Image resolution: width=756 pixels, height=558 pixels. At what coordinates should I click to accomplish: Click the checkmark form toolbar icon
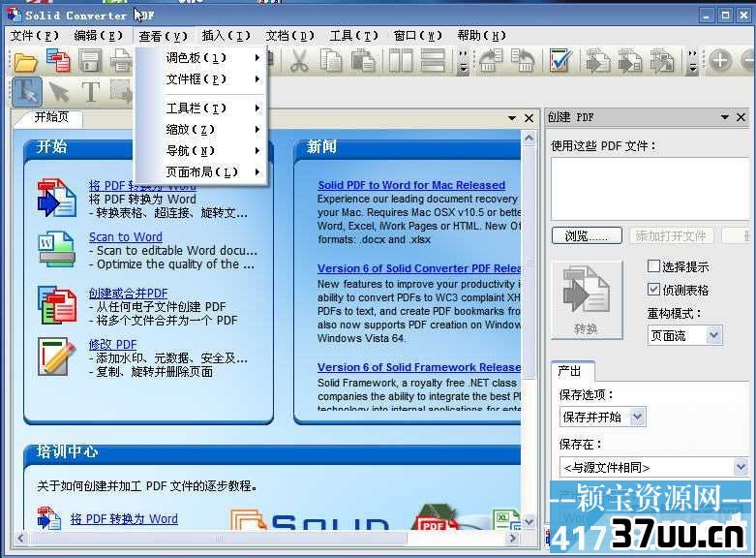pos(559,61)
